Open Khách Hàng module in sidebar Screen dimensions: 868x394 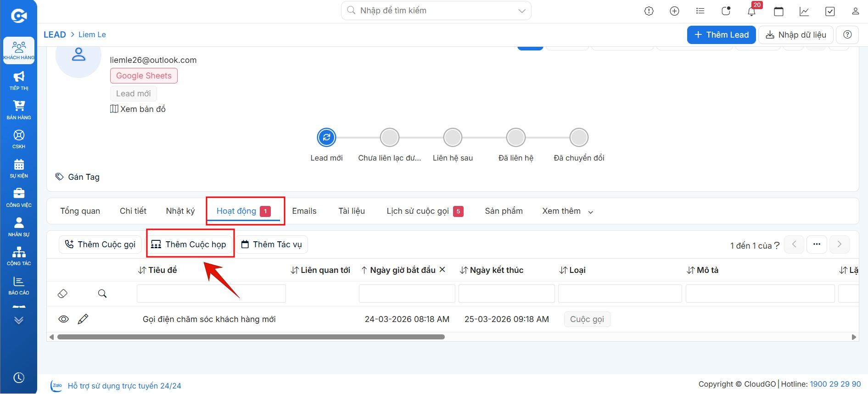(x=19, y=50)
